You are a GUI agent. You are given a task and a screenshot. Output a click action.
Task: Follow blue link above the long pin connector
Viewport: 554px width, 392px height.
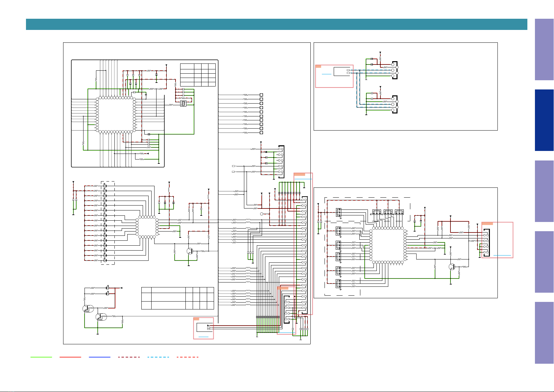pyautogui.click(x=303, y=179)
